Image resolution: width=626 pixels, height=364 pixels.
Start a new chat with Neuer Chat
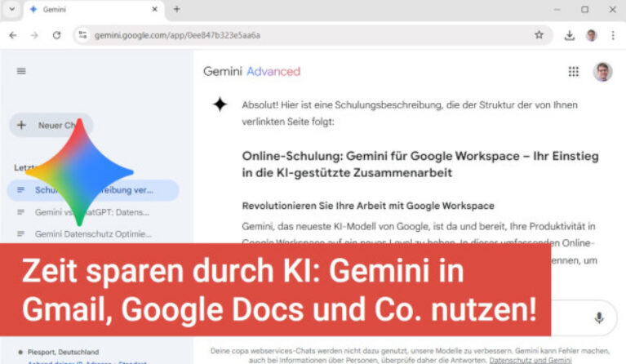pyautogui.click(x=51, y=125)
